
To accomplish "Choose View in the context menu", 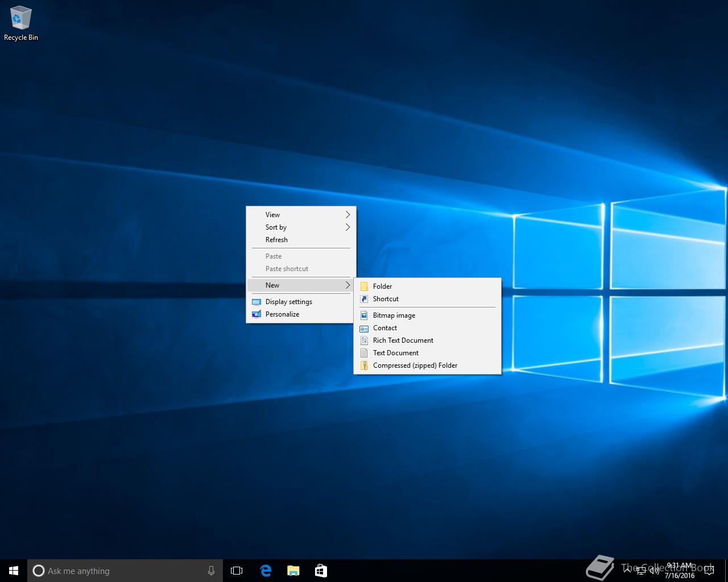I will pos(301,215).
